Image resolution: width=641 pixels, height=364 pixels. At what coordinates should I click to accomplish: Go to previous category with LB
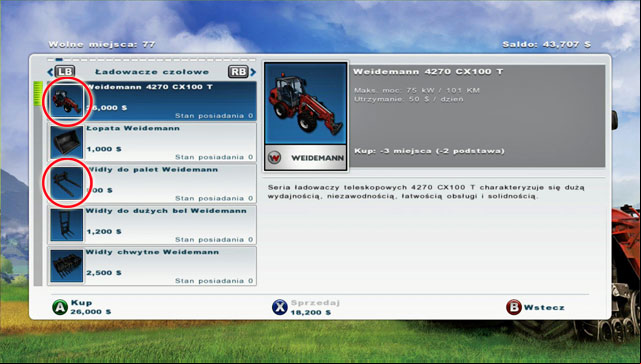[65, 72]
